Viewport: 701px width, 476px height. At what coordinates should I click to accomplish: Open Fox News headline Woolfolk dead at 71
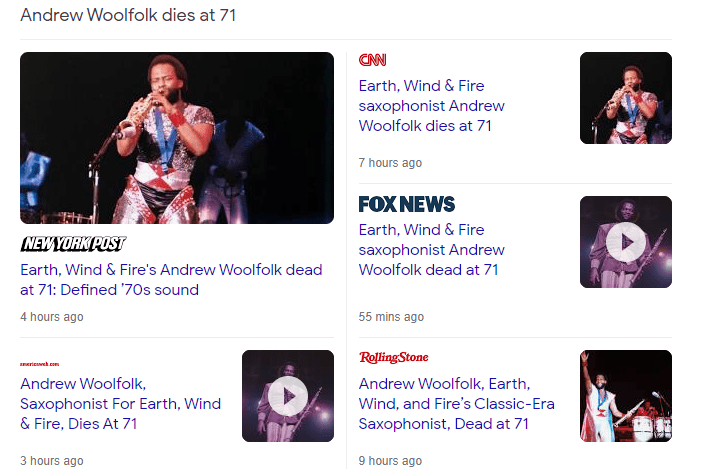431,250
